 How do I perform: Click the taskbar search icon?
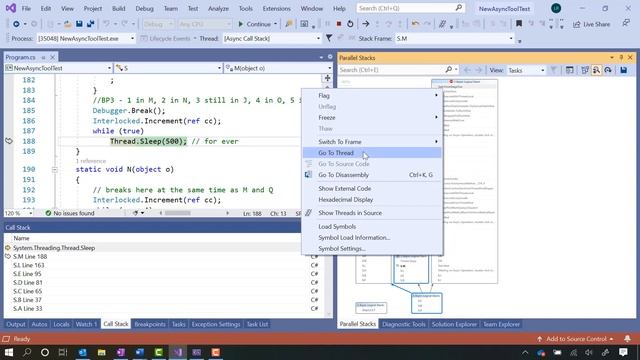[27, 352]
